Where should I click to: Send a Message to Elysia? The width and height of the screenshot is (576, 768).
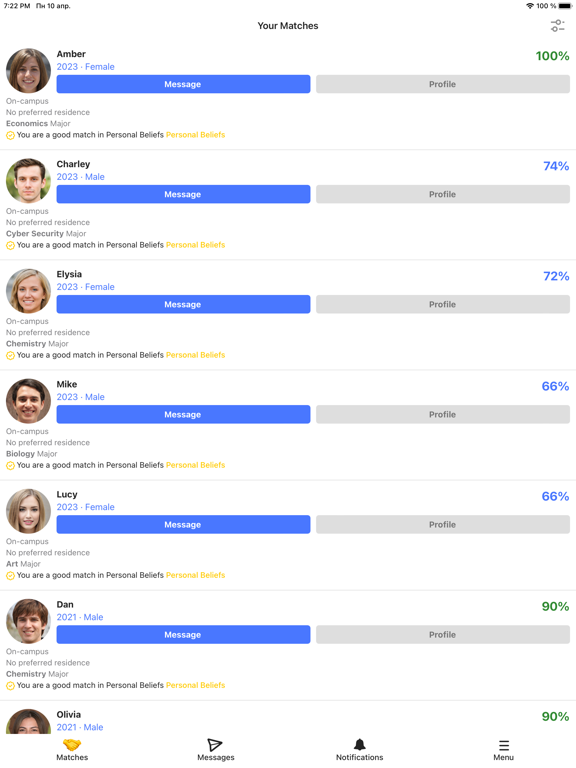[x=183, y=304]
